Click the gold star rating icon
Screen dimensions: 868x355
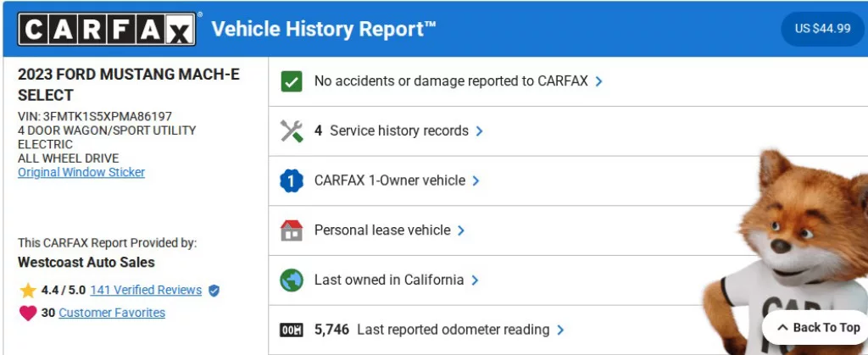[28, 291]
